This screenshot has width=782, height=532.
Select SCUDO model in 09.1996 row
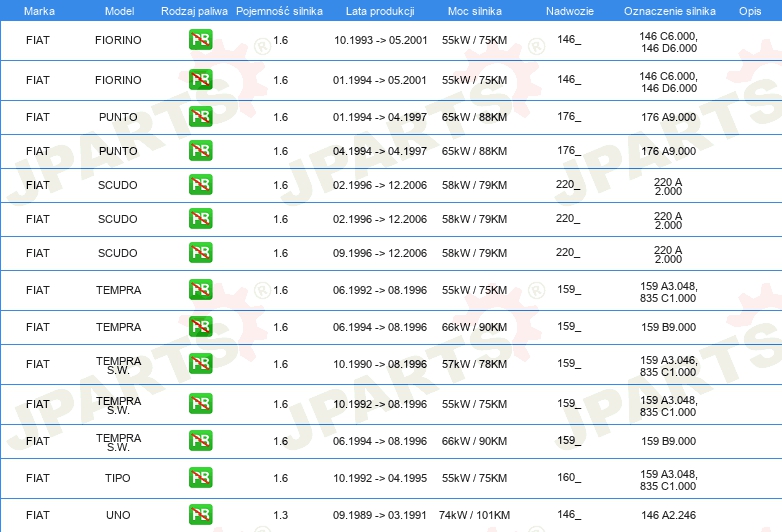tap(118, 253)
